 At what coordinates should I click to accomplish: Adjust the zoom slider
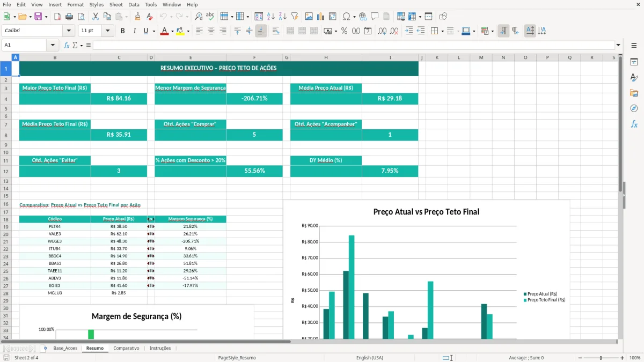click(601, 358)
